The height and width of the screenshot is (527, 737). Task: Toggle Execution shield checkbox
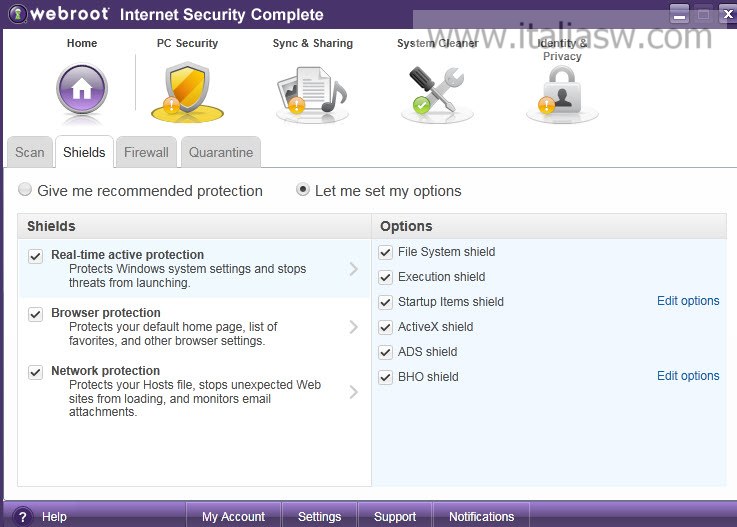385,277
